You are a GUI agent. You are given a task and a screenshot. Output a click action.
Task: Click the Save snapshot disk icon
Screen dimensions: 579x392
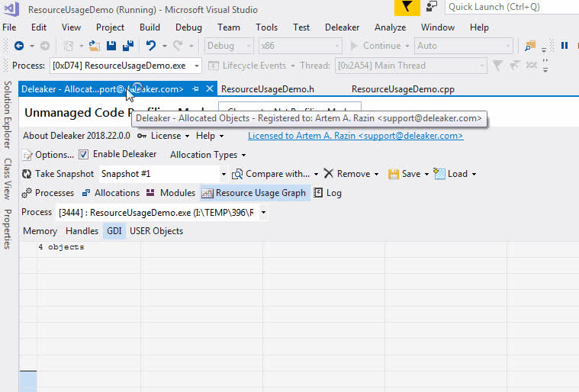(394, 174)
